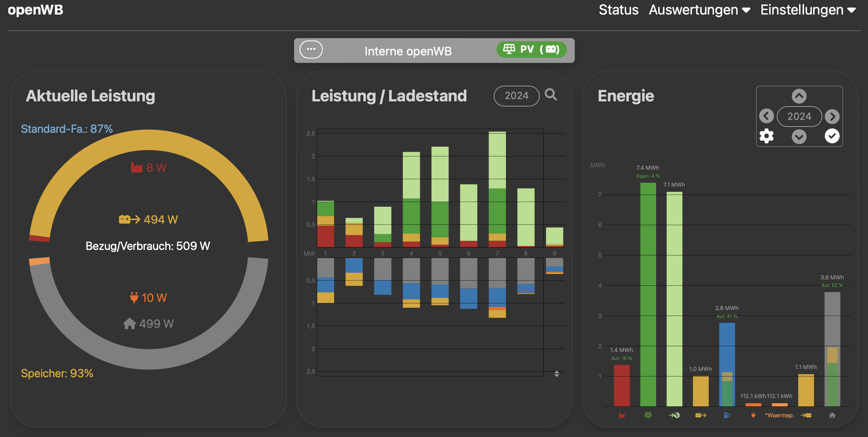Click the orange plug icon in Energie legend

(753, 415)
